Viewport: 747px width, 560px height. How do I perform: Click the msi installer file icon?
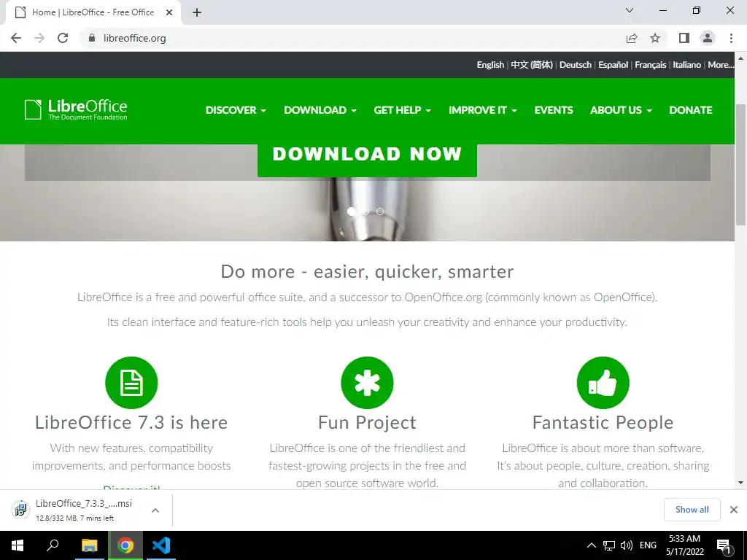point(20,510)
